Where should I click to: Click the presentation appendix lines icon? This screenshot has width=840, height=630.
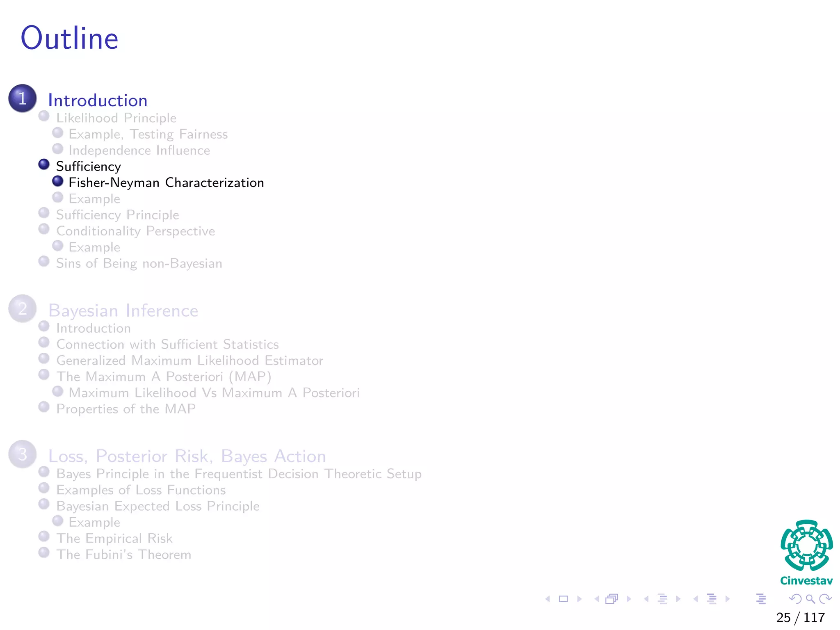pyautogui.click(x=761, y=599)
